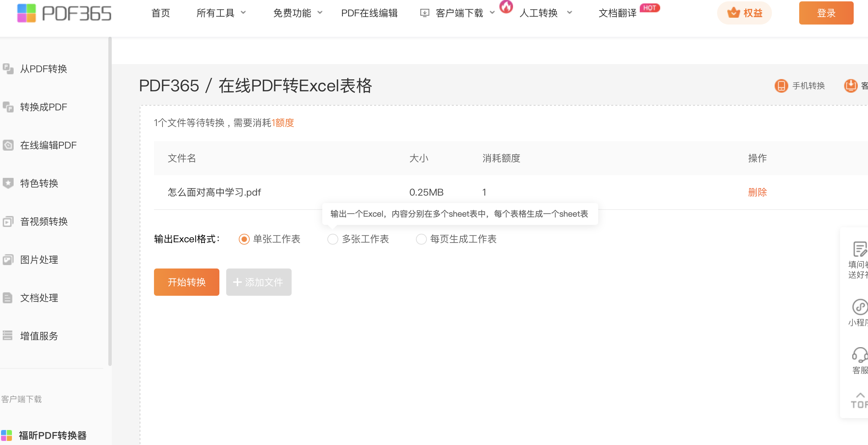
Task: Expand the 所有工具 dropdown arrow
Action: click(x=243, y=13)
